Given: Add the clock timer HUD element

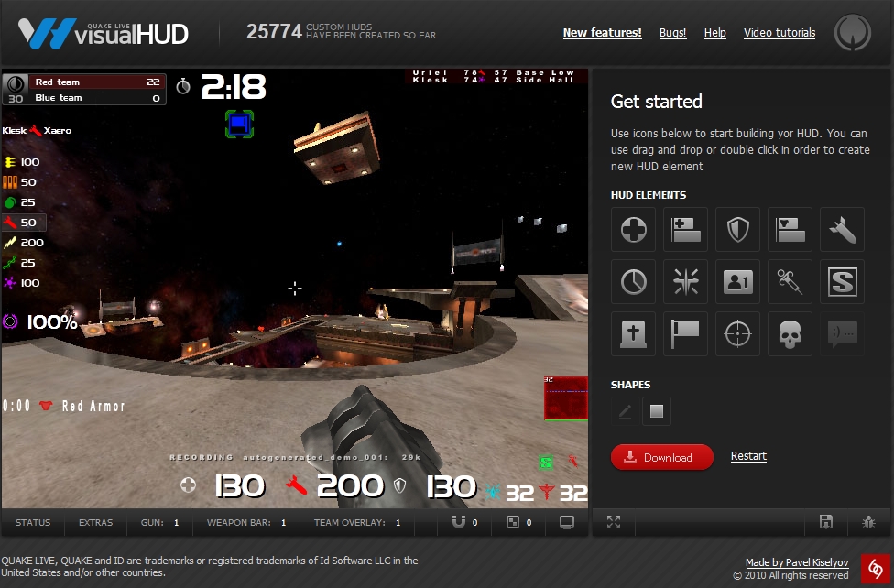Looking at the screenshot, I should tap(634, 282).
